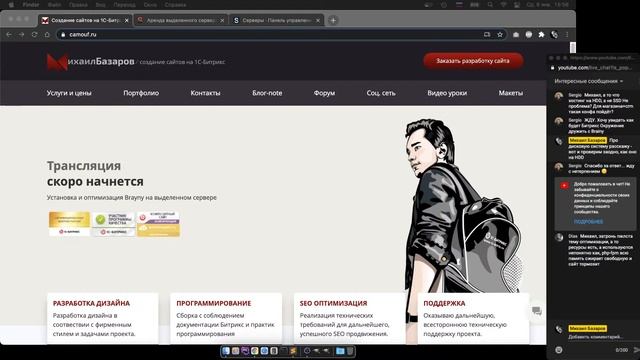Viewport: 640px width, 360px height.
Task: Close the Серверы - Панель управления tab
Action: [318, 20]
